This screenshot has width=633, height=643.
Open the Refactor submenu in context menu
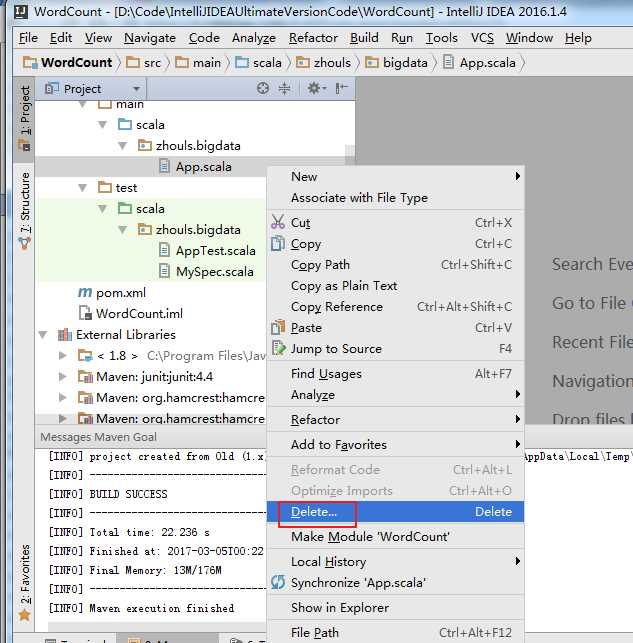[x=396, y=420]
